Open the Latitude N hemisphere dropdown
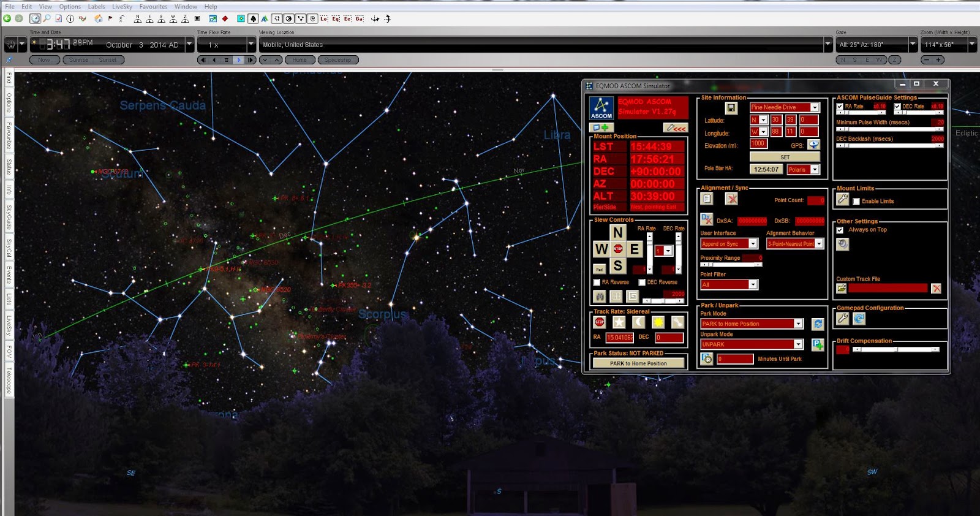The height and width of the screenshot is (516, 980). [763, 120]
